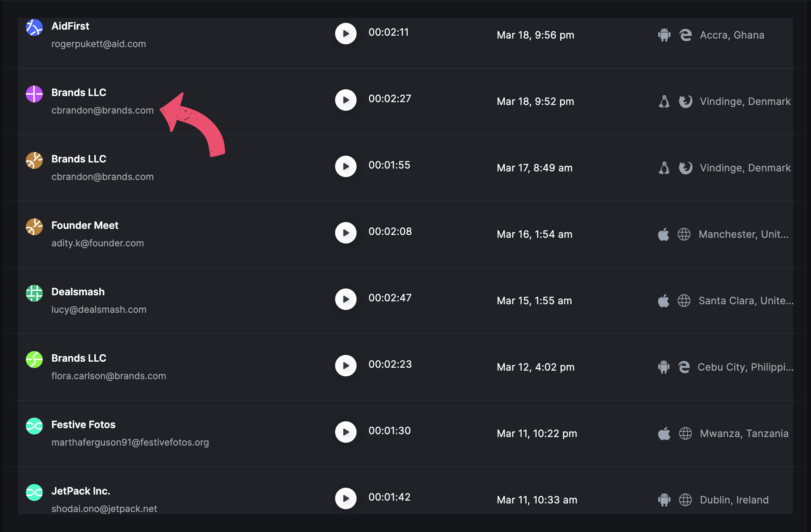Image resolution: width=811 pixels, height=532 pixels.
Task: Play the 00:02:27 Brands LLC recording
Action: (x=345, y=100)
